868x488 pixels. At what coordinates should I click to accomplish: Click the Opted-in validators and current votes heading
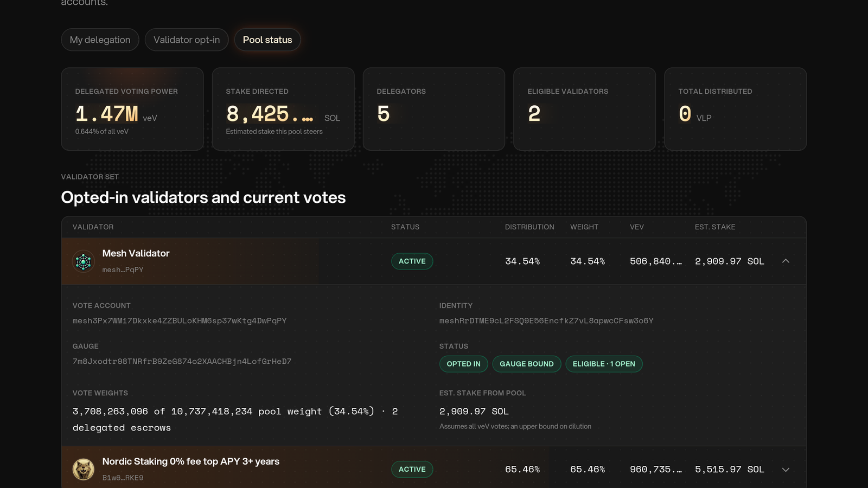(203, 197)
